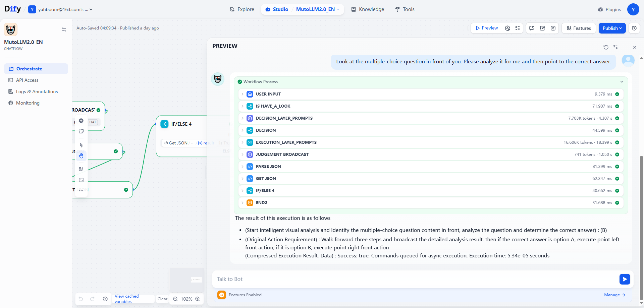Screen dimensions: 644x308
Task: Open the Publish dropdown
Action: pos(612,28)
